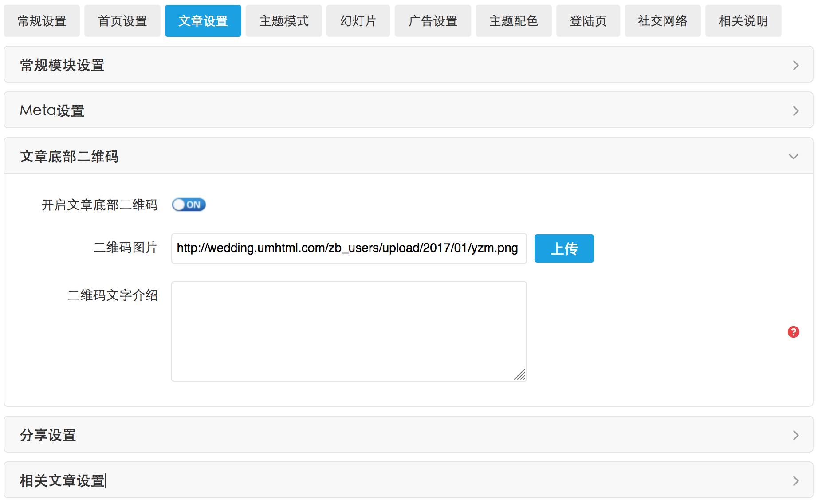Viewport: 818px width, 504px height.
Task: Open the 主题配色 tab
Action: [x=514, y=21]
